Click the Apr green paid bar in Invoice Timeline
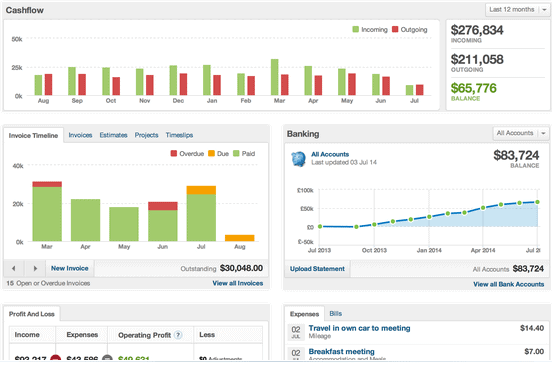Image resolution: width=552 pixels, height=365 pixels. click(x=86, y=220)
